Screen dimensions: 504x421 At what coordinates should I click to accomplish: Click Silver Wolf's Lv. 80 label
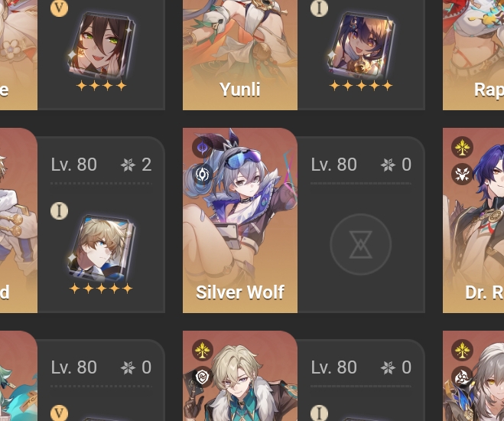333,165
